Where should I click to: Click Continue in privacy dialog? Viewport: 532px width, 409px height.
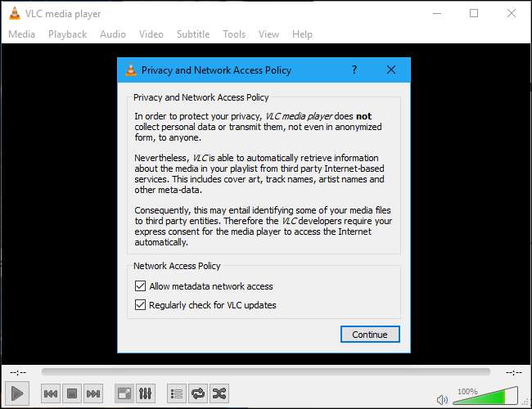click(x=370, y=335)
